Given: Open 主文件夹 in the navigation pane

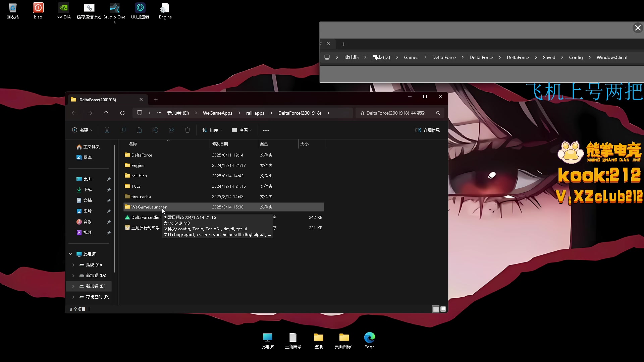Looking at the screenshot, I should tap(88, 147).
